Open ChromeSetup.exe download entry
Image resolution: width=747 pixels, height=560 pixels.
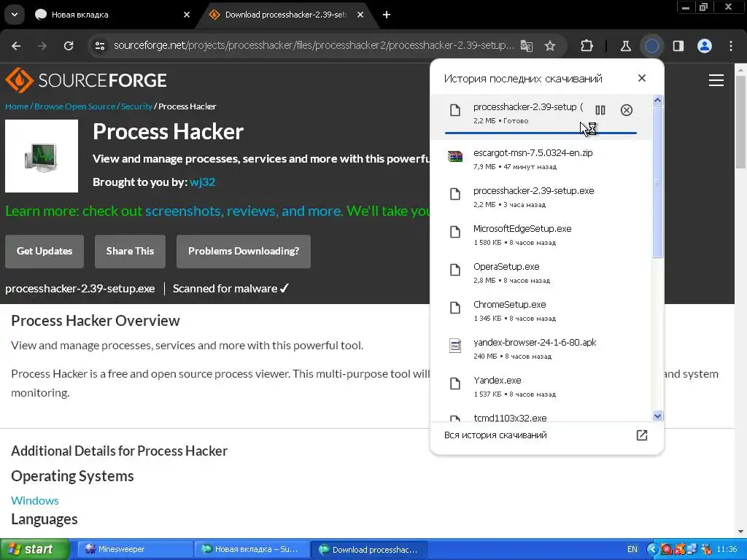point(541,311)
